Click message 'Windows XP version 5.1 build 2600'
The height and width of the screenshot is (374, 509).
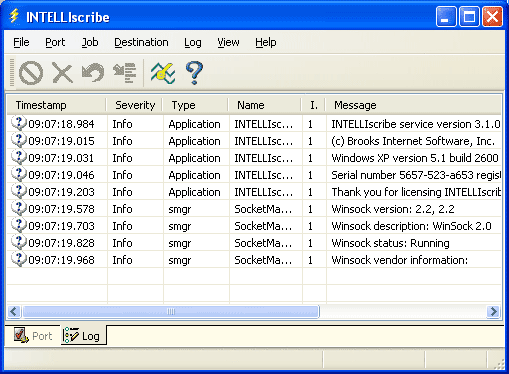415,158
